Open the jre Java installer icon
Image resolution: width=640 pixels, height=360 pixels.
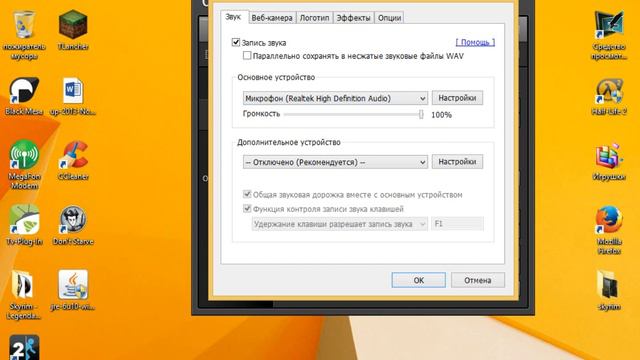pyautogui.click(x=73, y=290)
